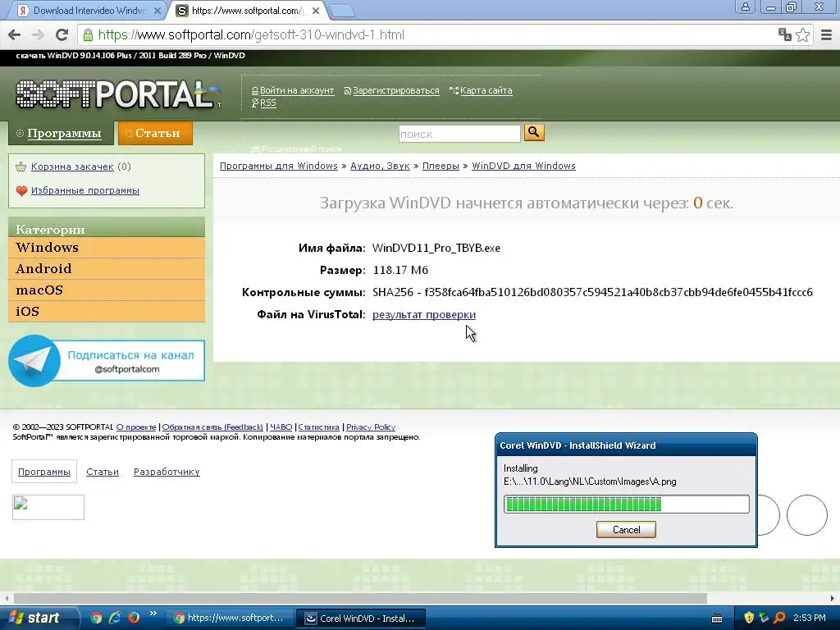Switch to softportal Chrome taskbar button

pyautogui.click(x=230, y=619)
